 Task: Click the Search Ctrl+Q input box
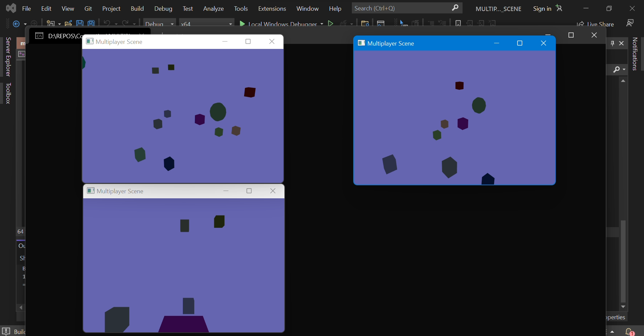(402, 8)
